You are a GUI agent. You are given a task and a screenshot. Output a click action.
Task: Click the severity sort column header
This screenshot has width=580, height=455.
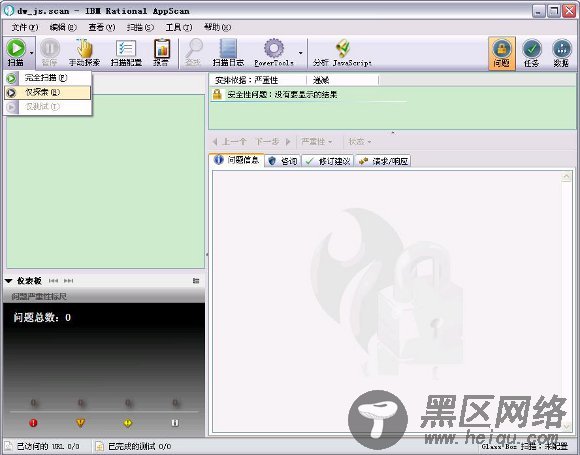258,80
